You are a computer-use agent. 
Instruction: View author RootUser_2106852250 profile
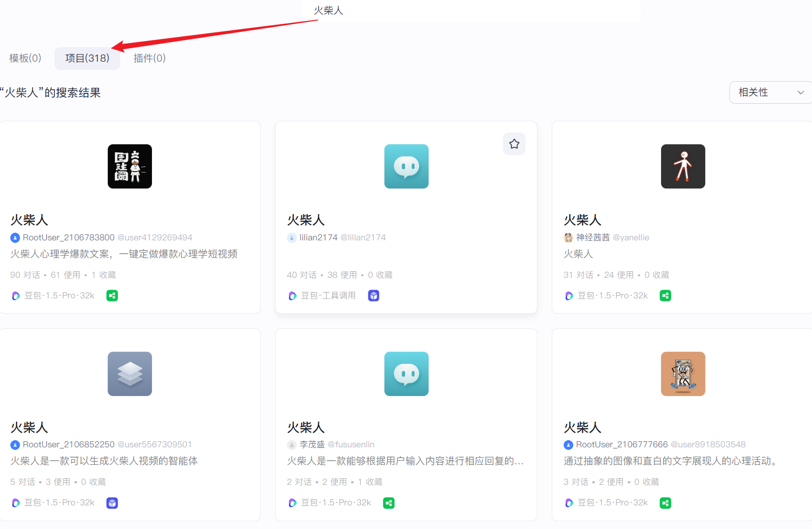69,444
